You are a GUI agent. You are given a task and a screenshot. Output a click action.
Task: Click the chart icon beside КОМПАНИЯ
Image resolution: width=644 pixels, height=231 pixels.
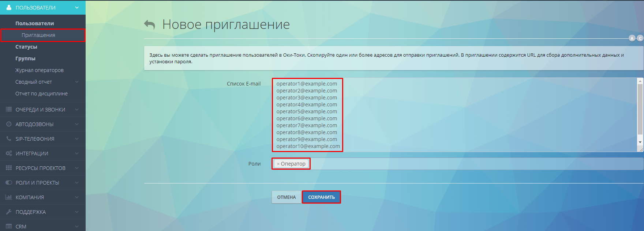[9, 197]
